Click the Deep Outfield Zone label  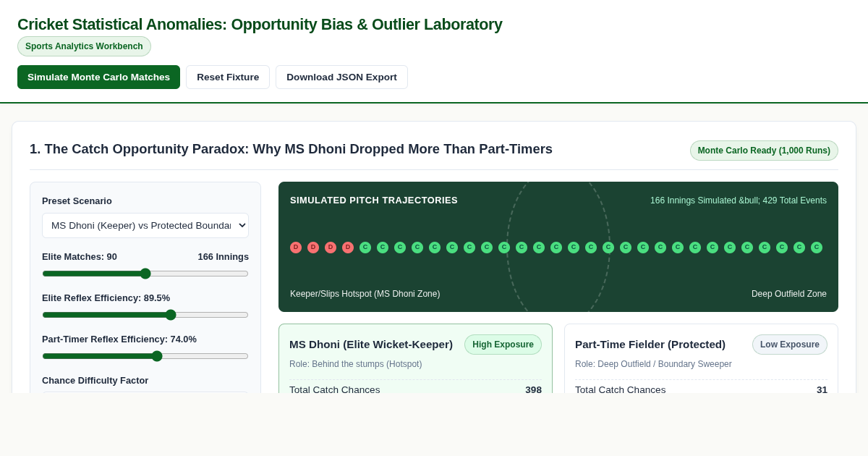click(789, 294)
